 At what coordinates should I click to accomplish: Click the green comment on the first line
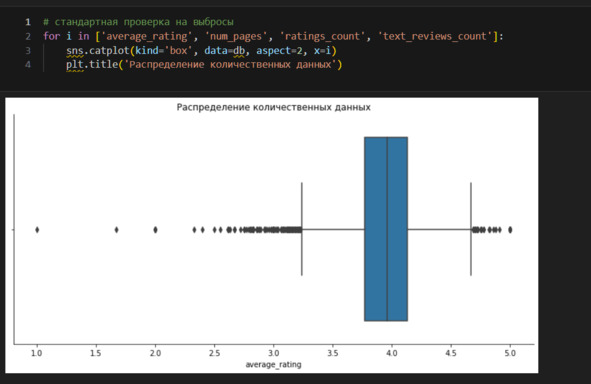[x=138, y=22]
